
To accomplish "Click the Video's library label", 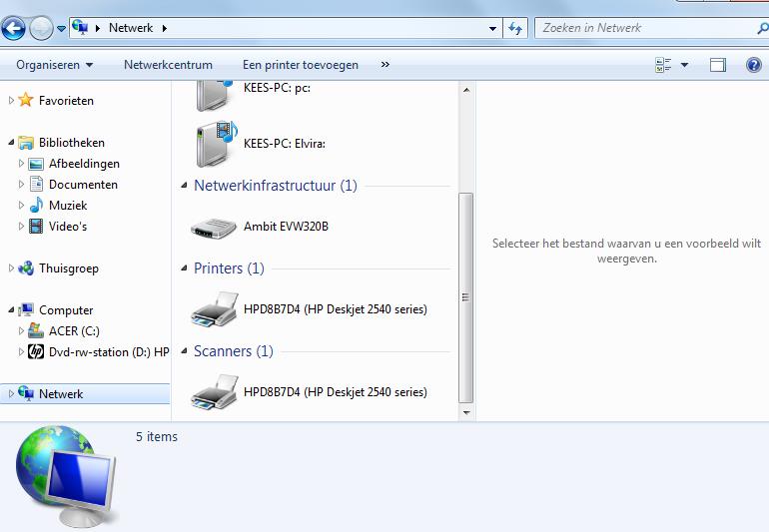I will pos(68,226).
